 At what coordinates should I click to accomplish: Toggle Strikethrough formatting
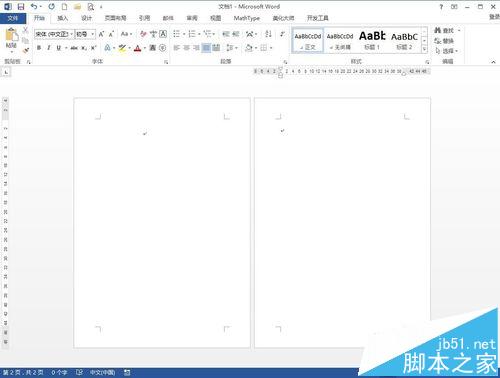(74, 48)
